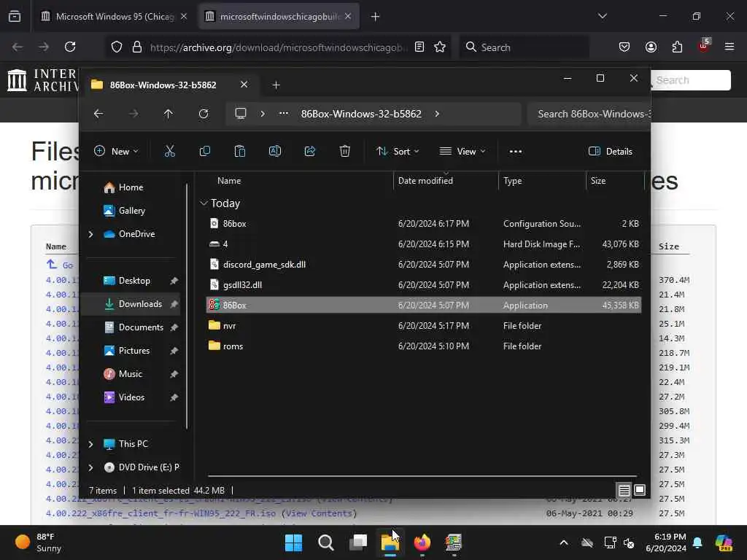Viewport: 747px width, 560px height.
Task: List all Firefox tabs dropdown arrow
Action: (x=602, y=16)
